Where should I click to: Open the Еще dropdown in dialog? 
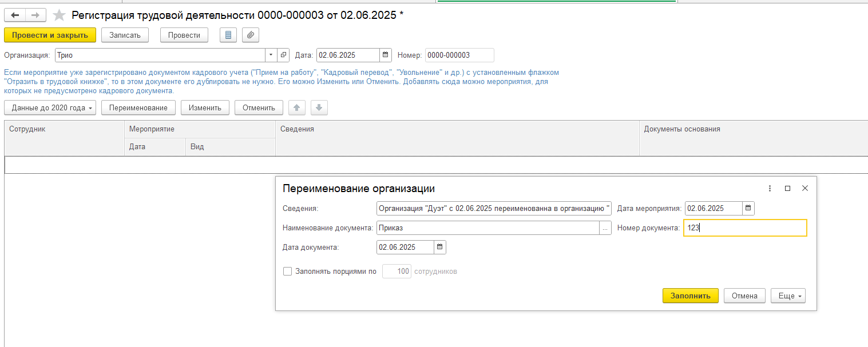[x=788, y=296]
